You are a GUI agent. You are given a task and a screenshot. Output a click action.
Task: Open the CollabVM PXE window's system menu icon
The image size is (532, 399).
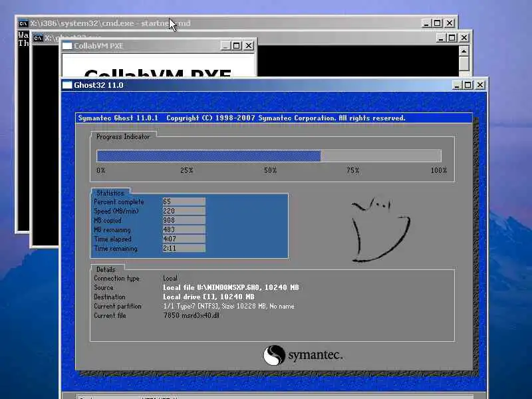pyautogui.click(x=67, y=46)
